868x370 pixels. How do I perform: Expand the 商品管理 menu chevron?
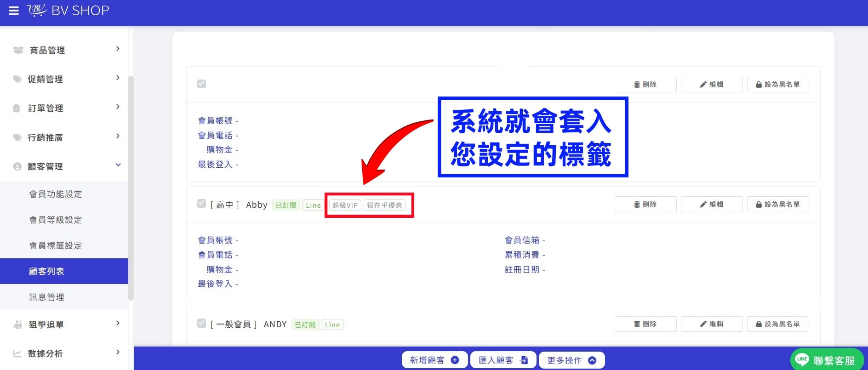pos(118,49)
